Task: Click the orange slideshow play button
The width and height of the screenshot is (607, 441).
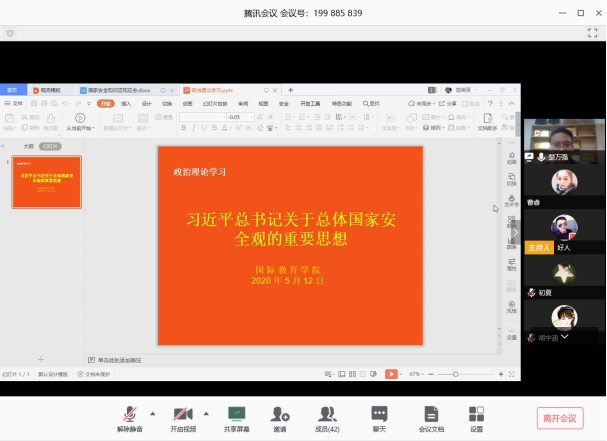Action: click(391, 374)
